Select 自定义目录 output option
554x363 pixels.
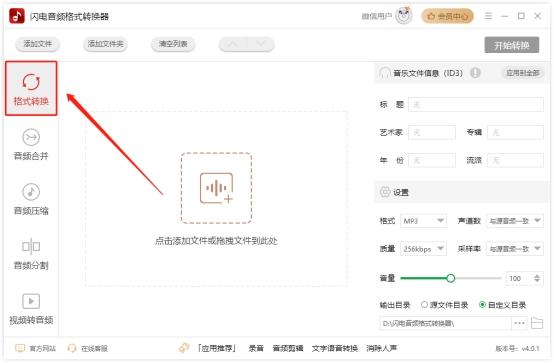[x=502, y=305]
